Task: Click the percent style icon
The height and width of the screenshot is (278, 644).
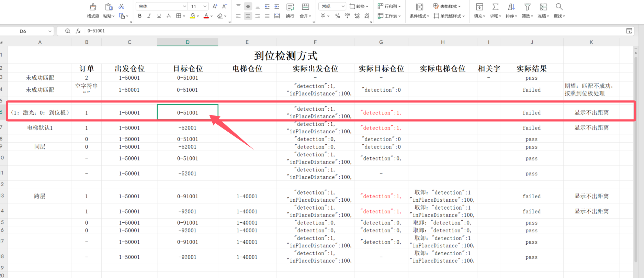Action: point(338,16)
